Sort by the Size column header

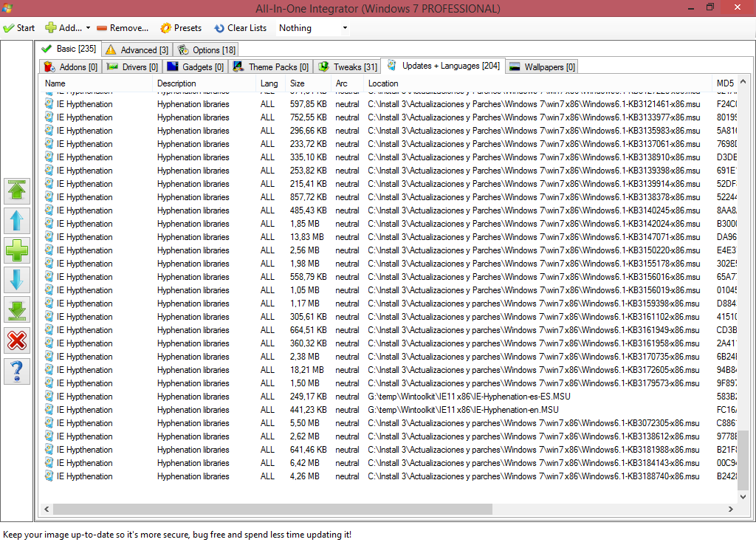point(309,83)
